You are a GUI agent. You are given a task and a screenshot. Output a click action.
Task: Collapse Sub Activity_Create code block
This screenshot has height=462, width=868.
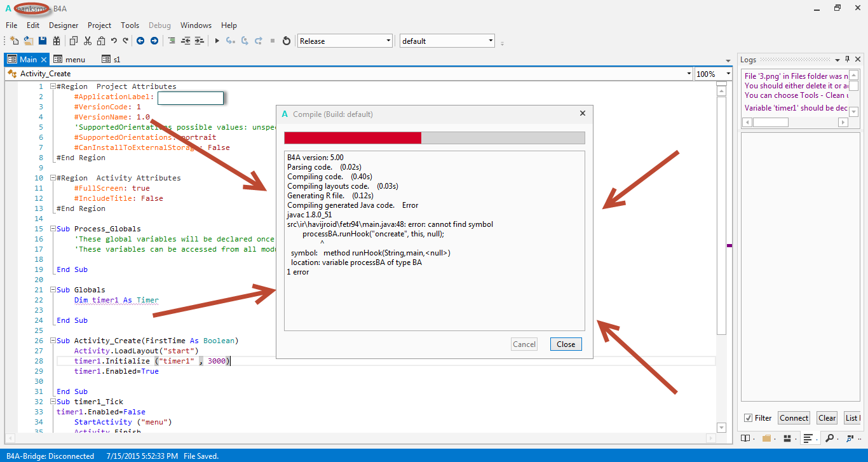coord(53,341)
